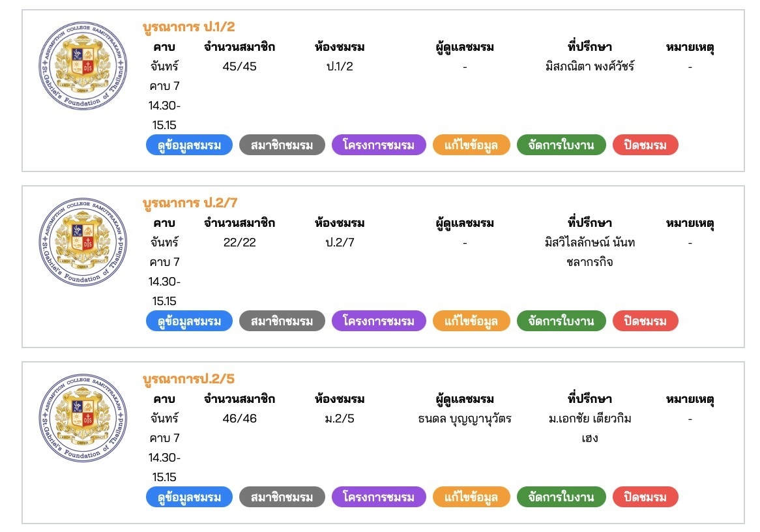Close the club บูรณาการ ป.1/2 with ปิดชมรม

(x=645, y=145)
